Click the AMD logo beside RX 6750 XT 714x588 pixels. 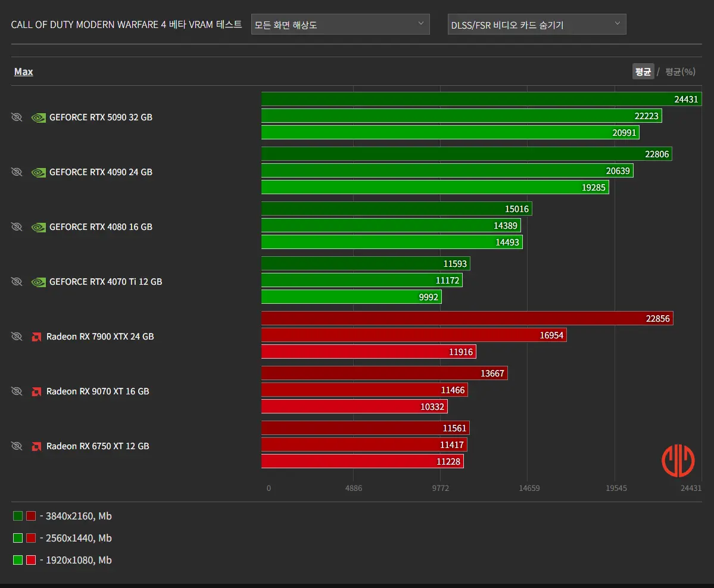(x=36, y=446)
